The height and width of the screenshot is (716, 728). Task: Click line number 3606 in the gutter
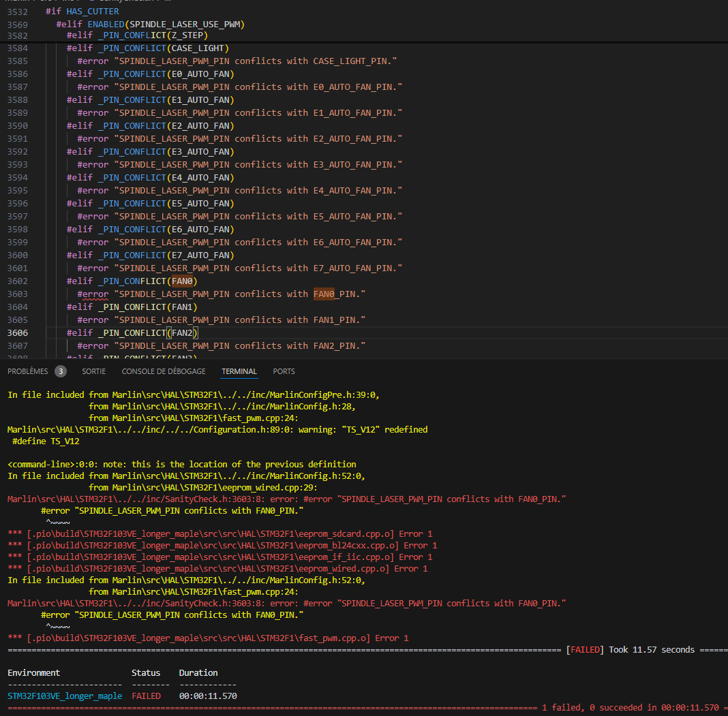point(18,332)
